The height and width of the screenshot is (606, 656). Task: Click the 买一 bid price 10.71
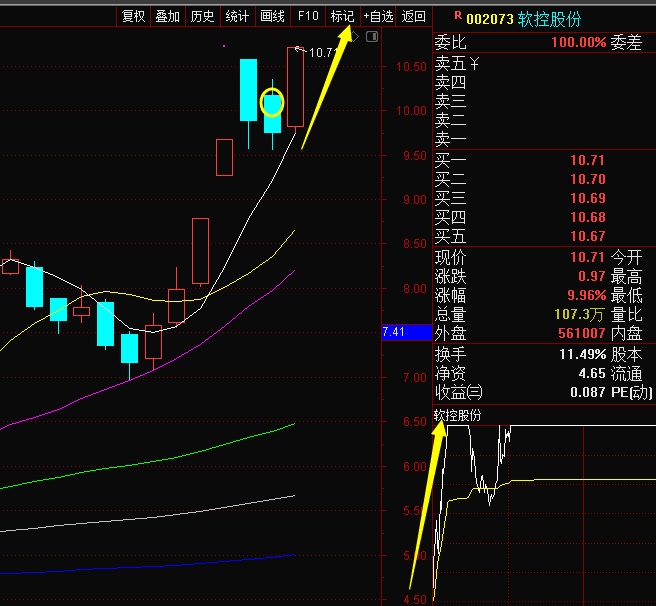[x=587, y=160]
